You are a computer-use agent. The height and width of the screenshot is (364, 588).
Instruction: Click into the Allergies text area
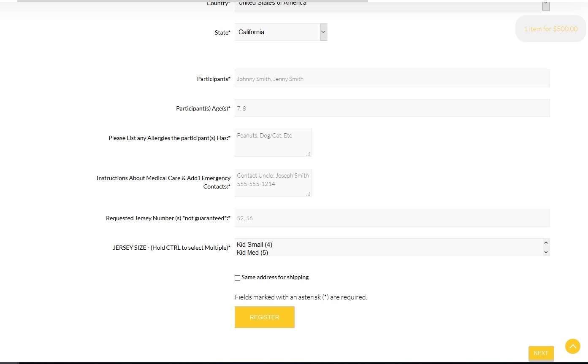[273, 143]
